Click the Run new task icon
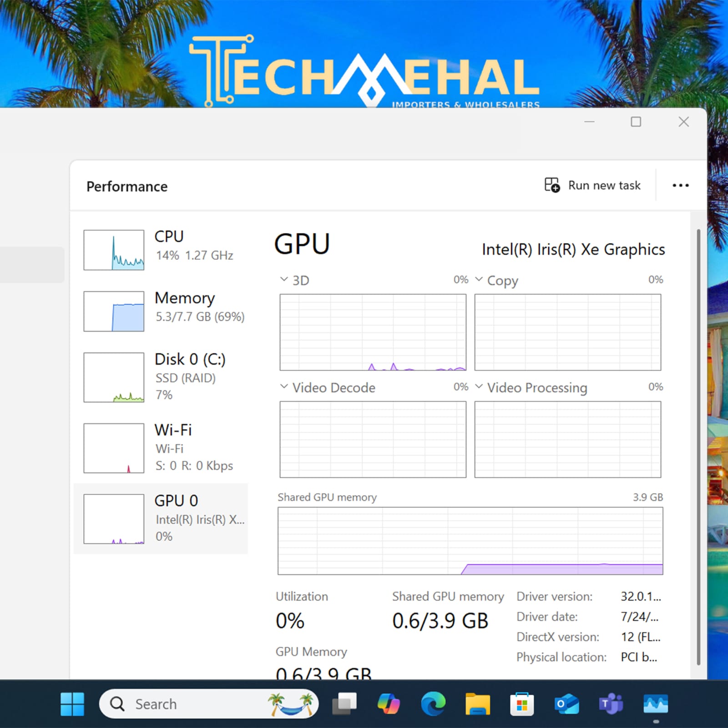Image resolution: width=728 pixels, height=728 pixels. coord(552,185)
